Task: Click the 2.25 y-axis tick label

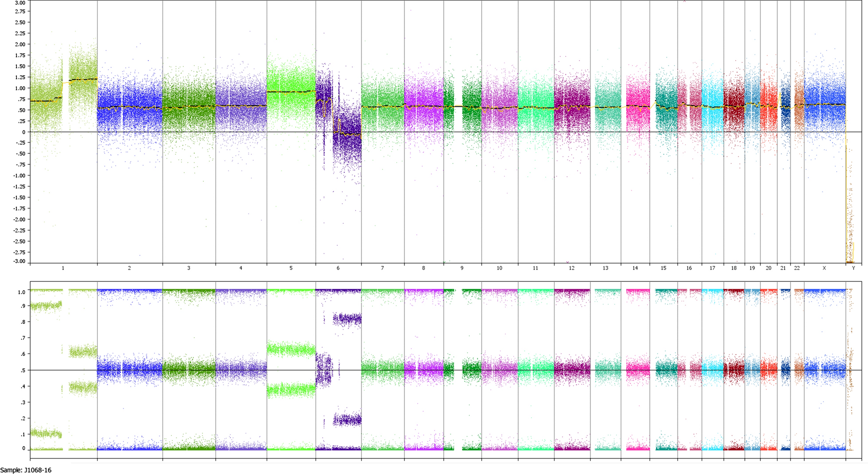Action: tap(20, 33)
